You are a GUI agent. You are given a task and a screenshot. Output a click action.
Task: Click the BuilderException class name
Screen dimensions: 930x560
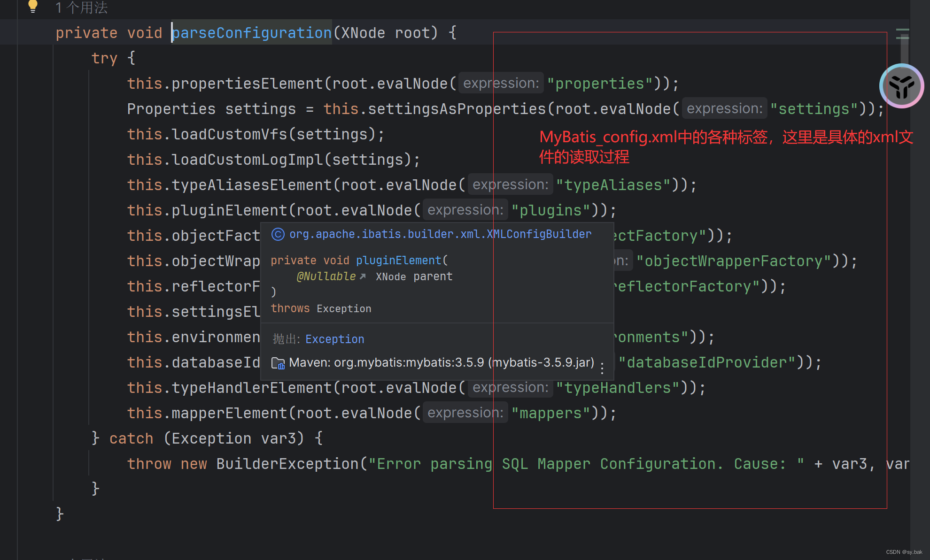[287, 464]
